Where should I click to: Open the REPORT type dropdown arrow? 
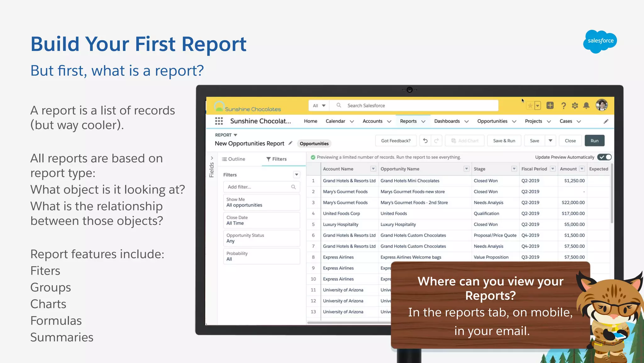pos(235,135)
